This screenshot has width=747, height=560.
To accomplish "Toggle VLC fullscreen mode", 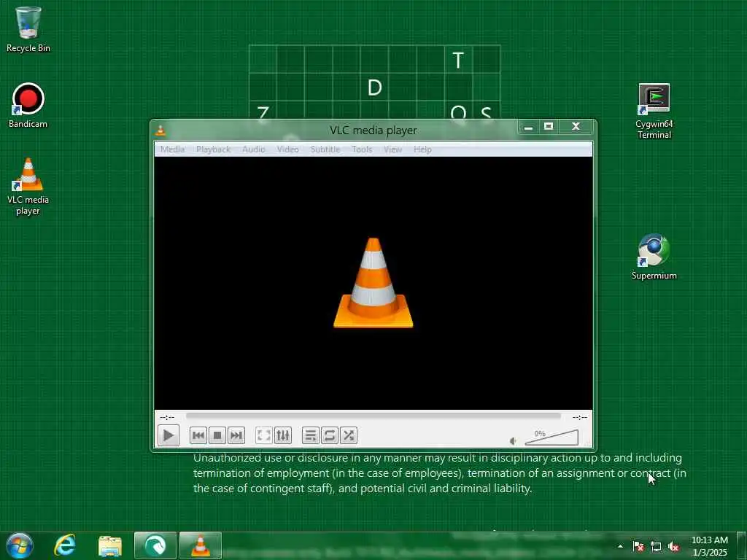I will pos(263,435).
